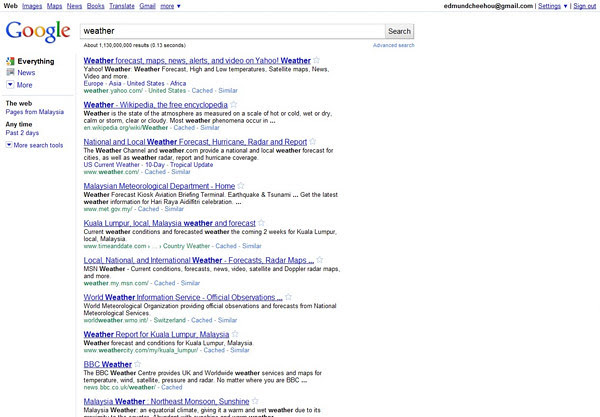Open Malaysia Weather Northeast Monsoon result
Viewport: 600px width, 417px height.
pos(166,401)
